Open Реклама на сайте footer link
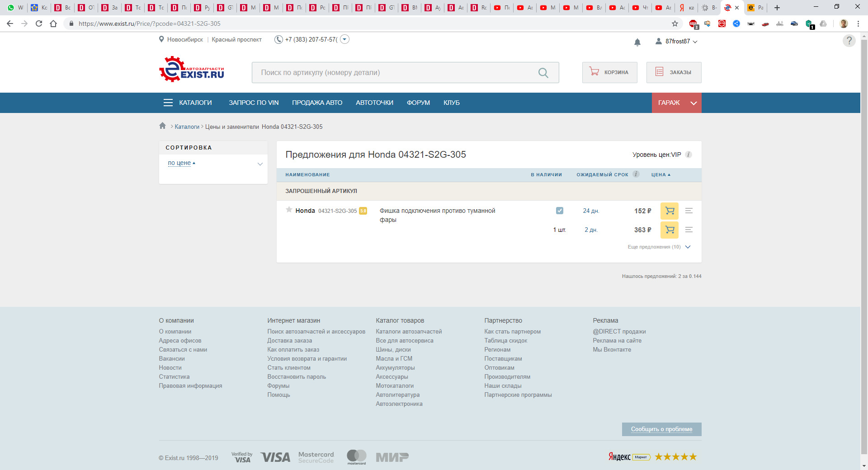 click(617, 341)
